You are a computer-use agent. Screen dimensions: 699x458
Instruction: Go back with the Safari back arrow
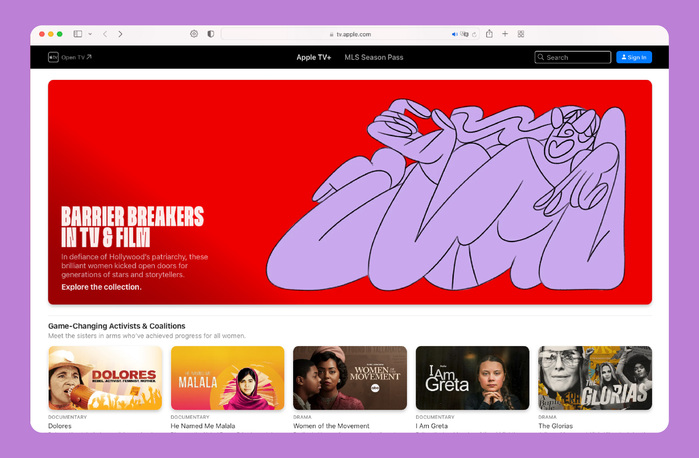tap(105, 34)
